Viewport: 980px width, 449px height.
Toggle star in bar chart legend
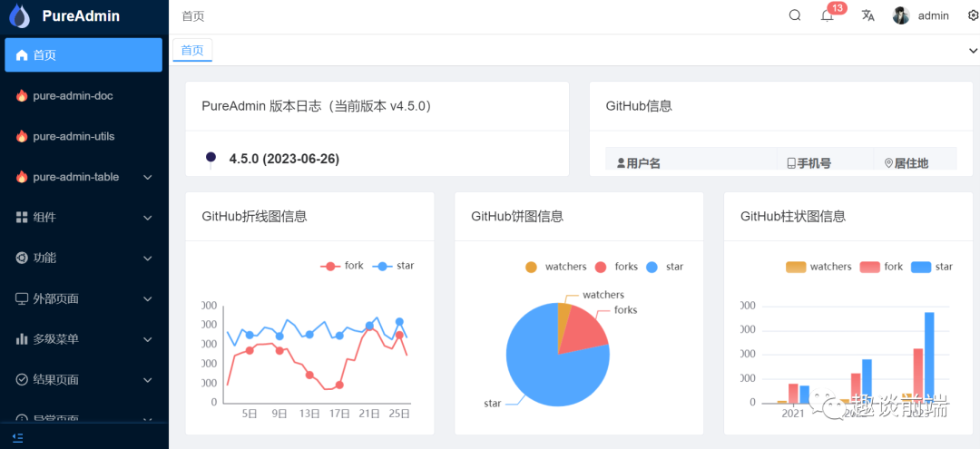932,267
